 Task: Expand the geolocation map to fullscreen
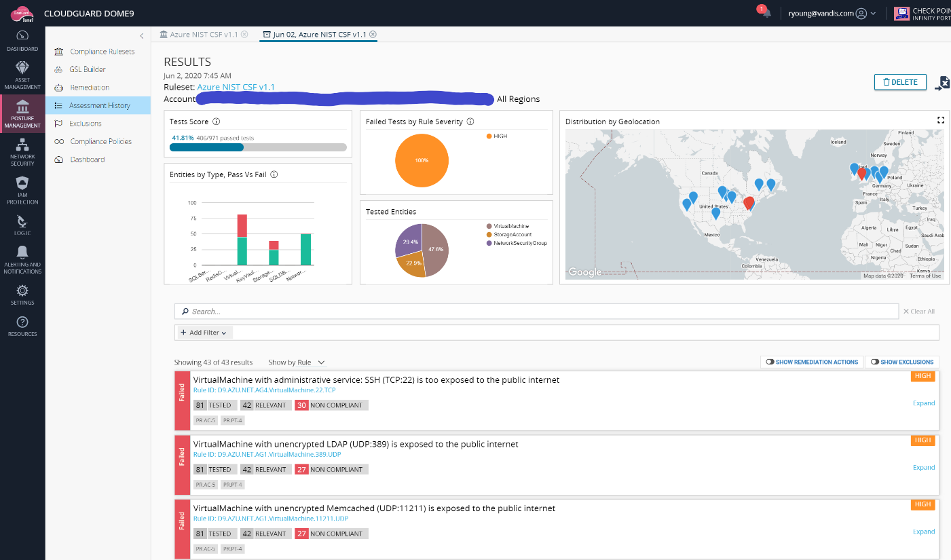(941, 120)
